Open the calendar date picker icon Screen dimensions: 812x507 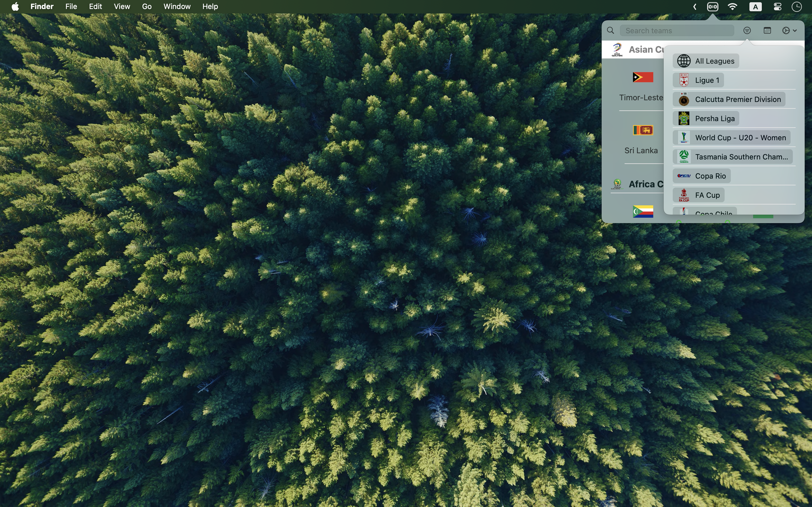(x=767, y=30)
